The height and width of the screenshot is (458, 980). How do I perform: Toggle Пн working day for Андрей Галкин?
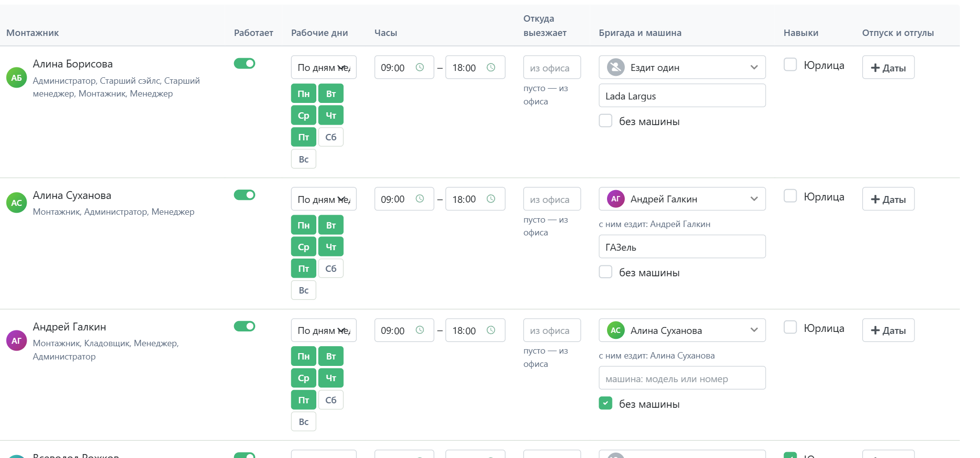click(304, 356)
